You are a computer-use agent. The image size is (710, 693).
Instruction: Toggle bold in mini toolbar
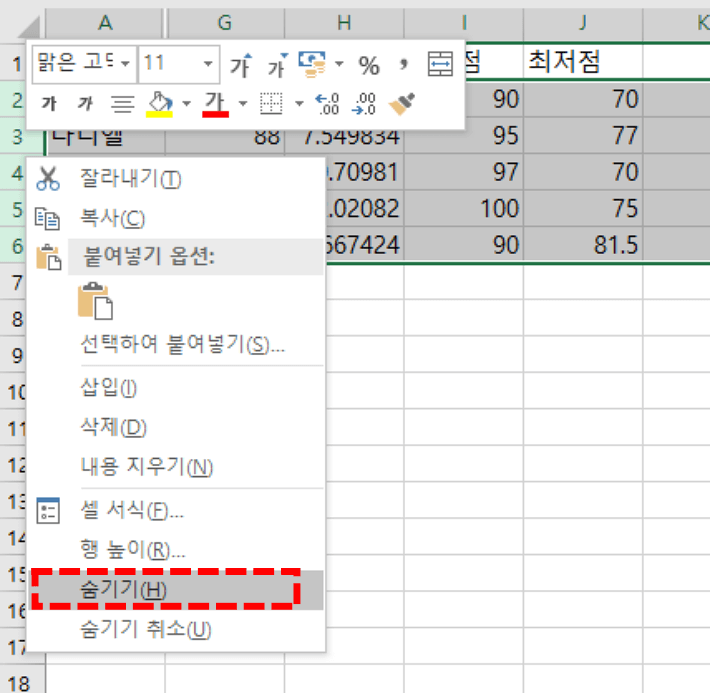click(x=49, y=104)
